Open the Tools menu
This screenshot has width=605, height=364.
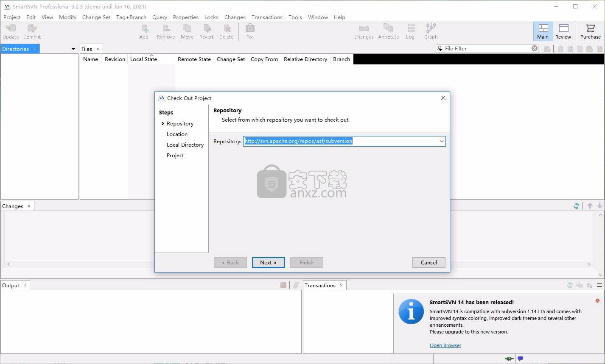tap(295, 17)
